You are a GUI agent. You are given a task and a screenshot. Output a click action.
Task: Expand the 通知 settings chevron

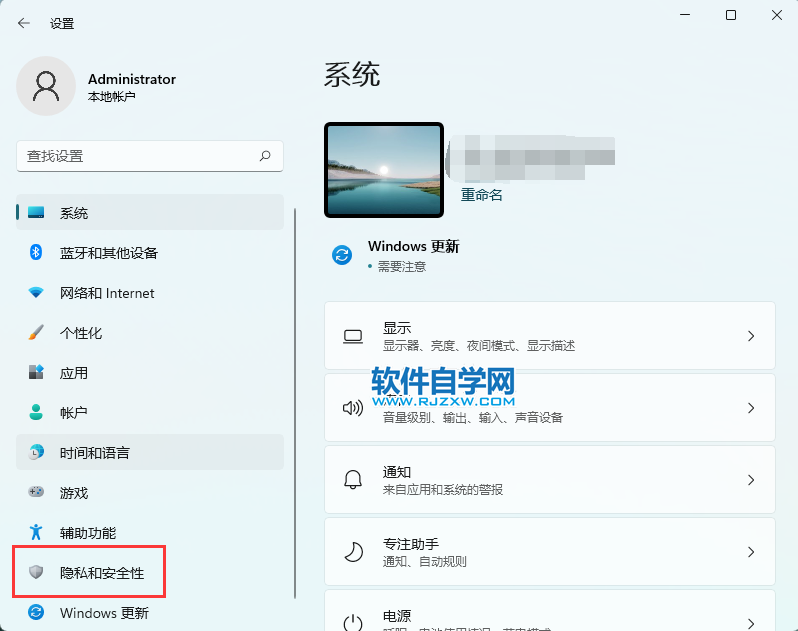pos(751,480)
